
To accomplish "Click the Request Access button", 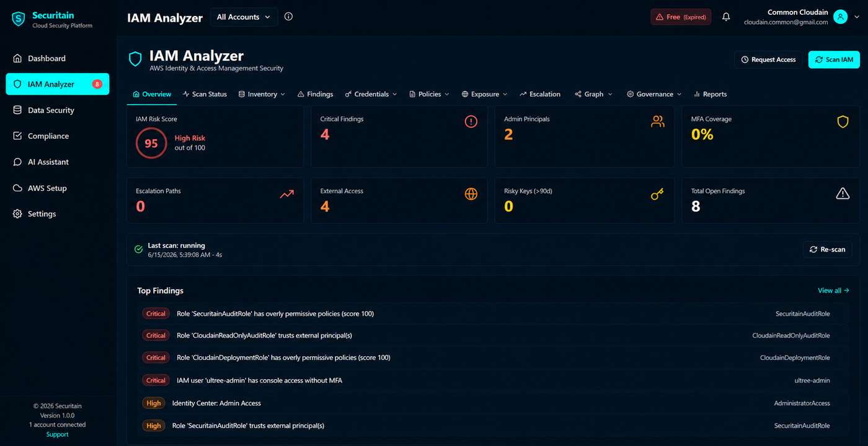I will point(768,59).
